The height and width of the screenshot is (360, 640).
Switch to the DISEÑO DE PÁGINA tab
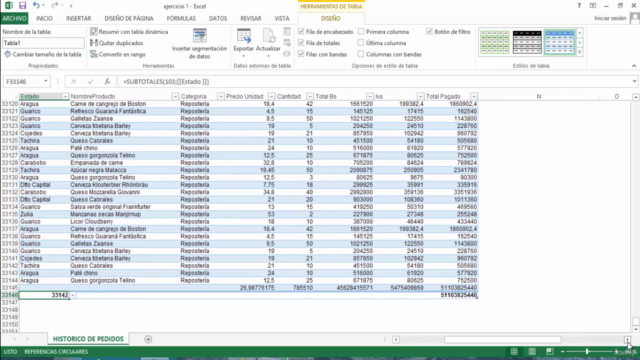pyautogui.click(x=129, y=18)
